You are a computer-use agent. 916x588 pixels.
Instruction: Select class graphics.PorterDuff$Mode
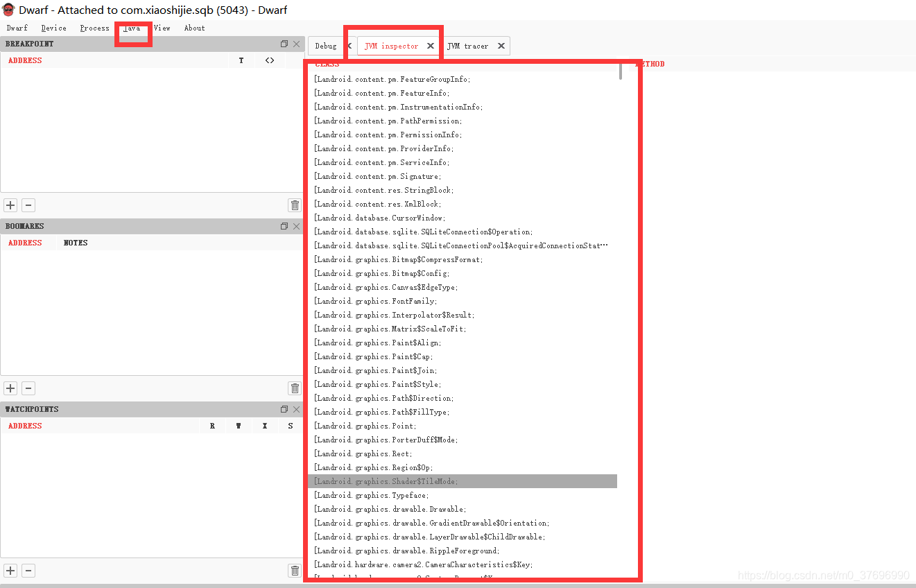click(x=463, y=440)
